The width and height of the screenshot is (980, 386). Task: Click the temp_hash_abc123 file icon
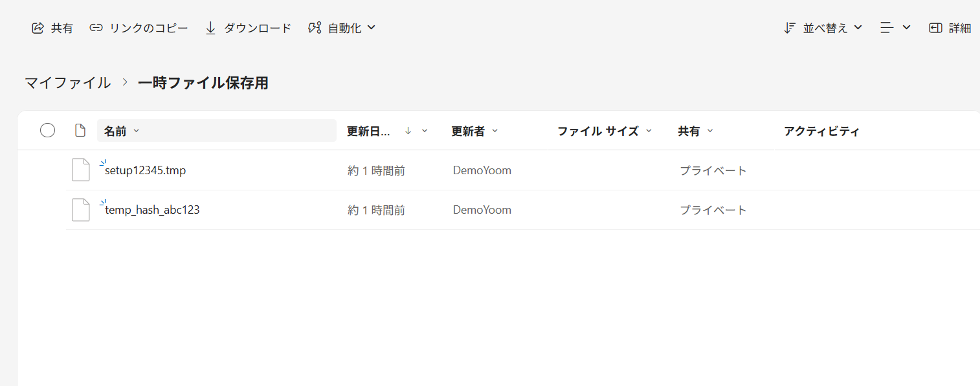[81, 210]
